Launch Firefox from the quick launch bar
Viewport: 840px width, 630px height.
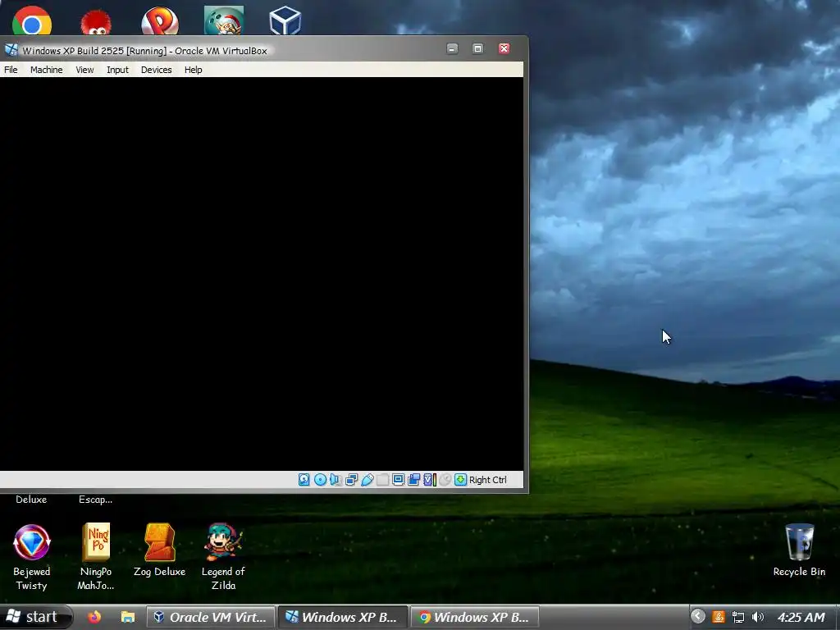click(94, 617)
